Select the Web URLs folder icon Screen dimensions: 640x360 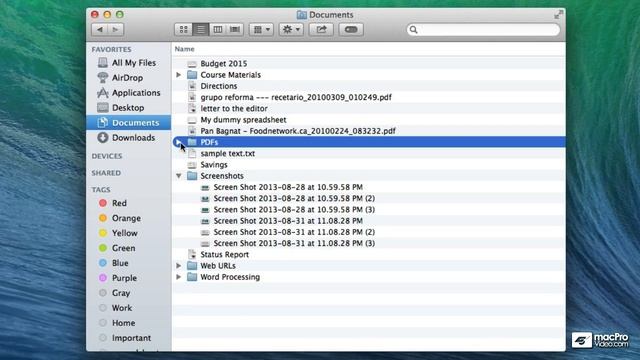pos(192,266)
